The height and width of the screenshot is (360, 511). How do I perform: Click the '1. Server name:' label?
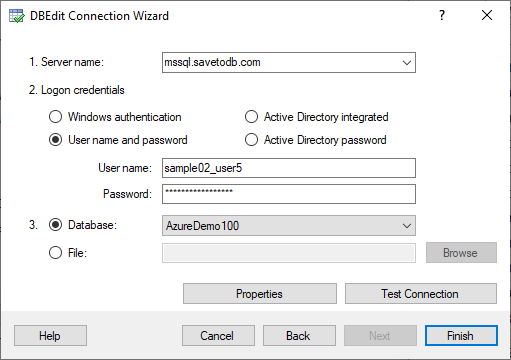(x=66, y=62)
